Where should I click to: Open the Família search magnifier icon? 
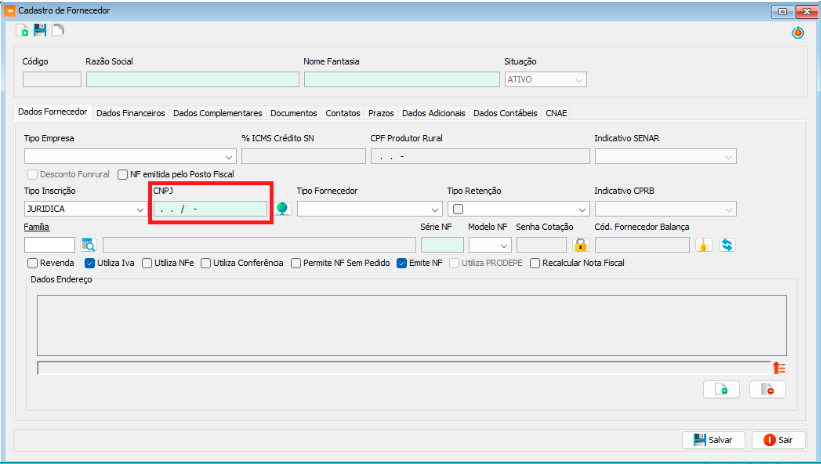[x=88, y=245]
